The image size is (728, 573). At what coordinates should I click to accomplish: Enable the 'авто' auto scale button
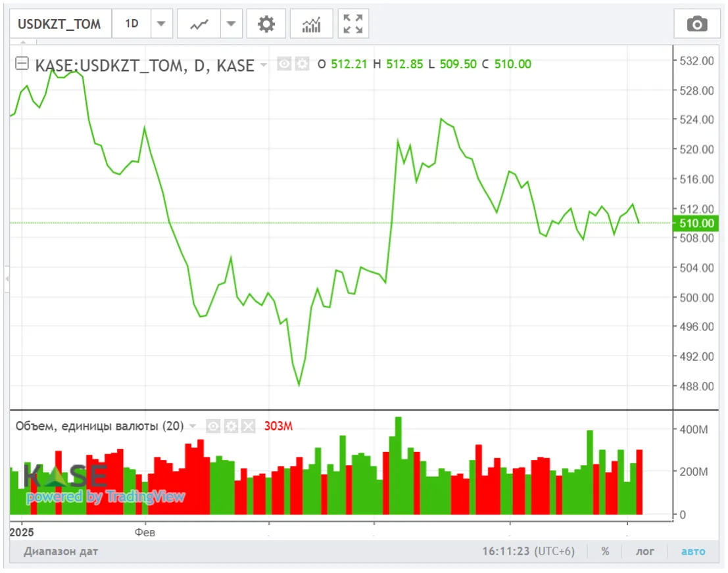click(x=693, y=551)
